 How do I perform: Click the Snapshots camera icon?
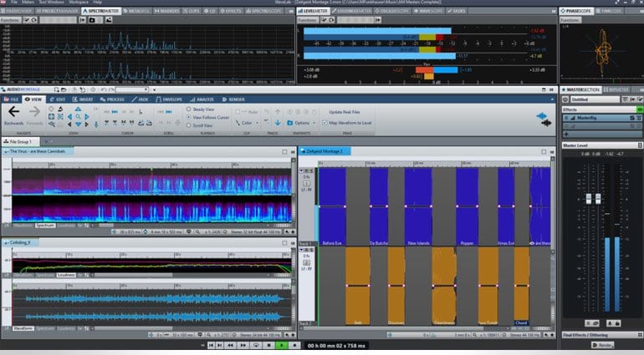(x=290, y=123)
